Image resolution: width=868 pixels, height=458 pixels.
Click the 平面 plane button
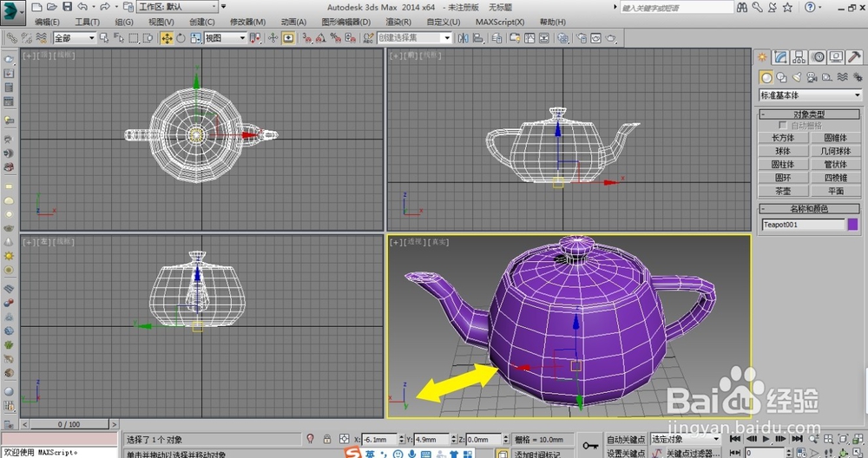pos(835,191)
